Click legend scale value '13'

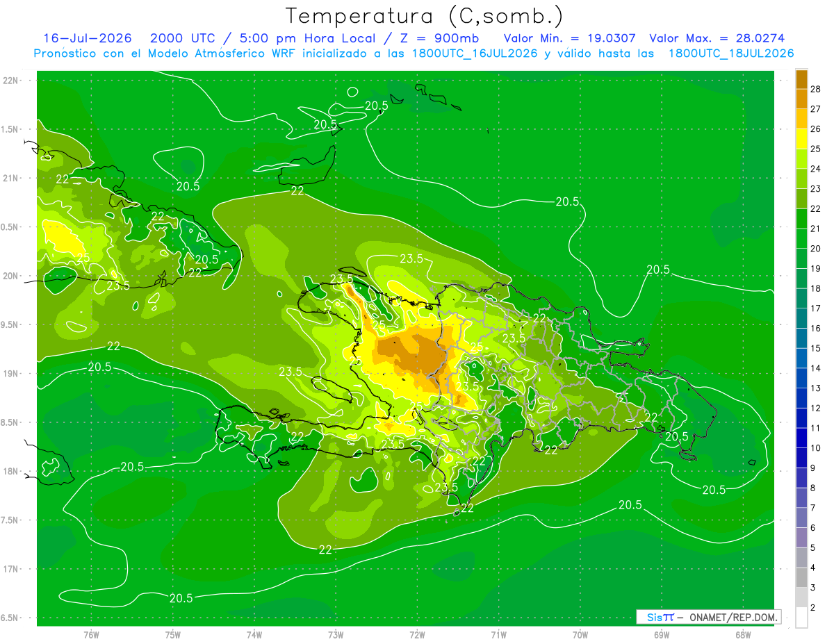coord(816,388)
